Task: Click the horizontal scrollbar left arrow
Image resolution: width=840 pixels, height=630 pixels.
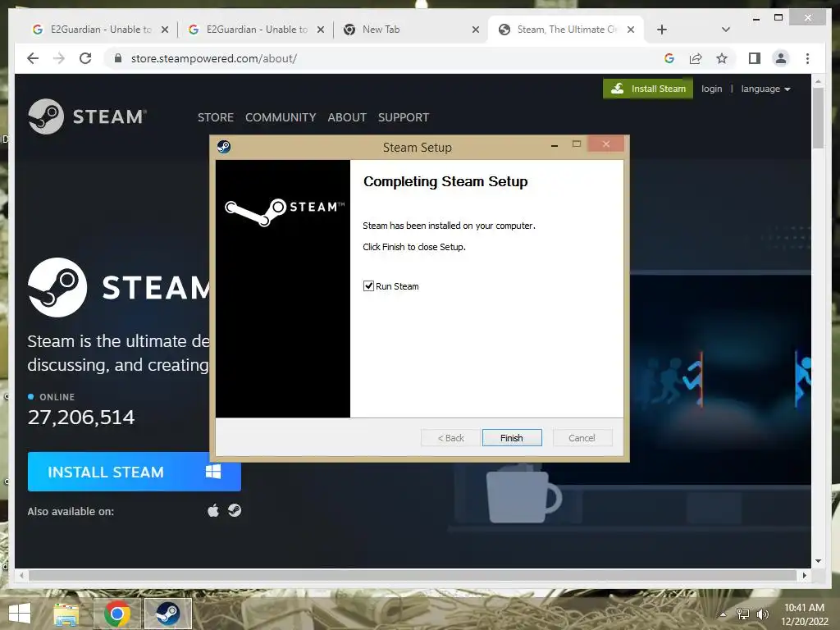Action: pos(21,575)
